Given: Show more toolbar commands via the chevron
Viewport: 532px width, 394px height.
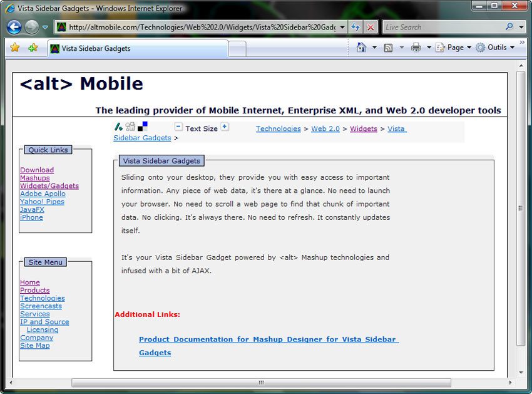Looking at the screenshot, I should click(x=522, y=43).
